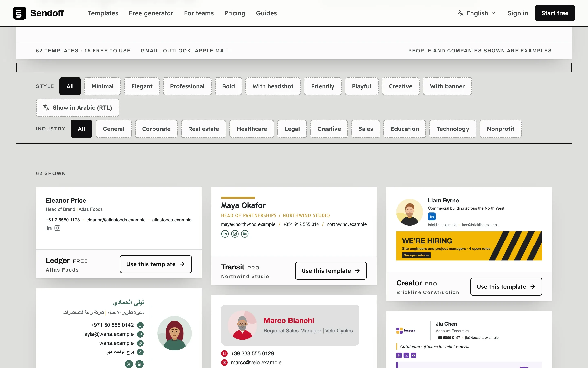The width and height of the screenshot is (588, 368).
Task: Open the For teams menu item
Action: tap(199, 13)
